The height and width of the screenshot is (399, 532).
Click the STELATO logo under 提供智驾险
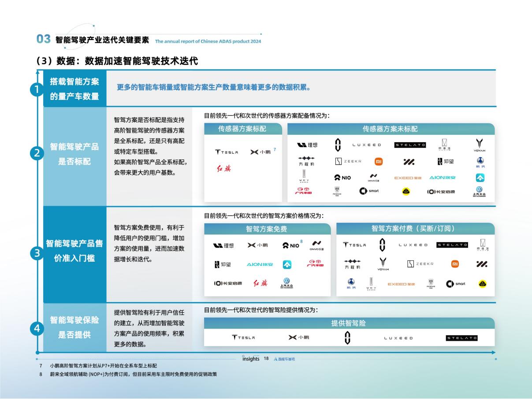[461, 338]
